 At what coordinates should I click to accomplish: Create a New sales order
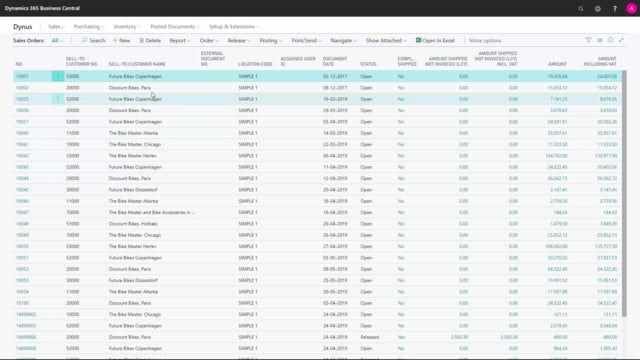coord(122,40)
